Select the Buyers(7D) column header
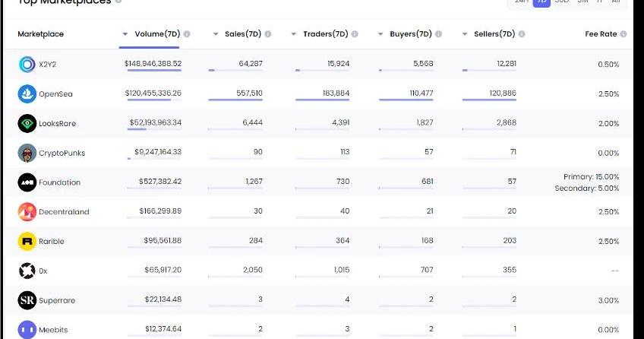The width and height of the screenshot is (644, 339). (411, 34)
